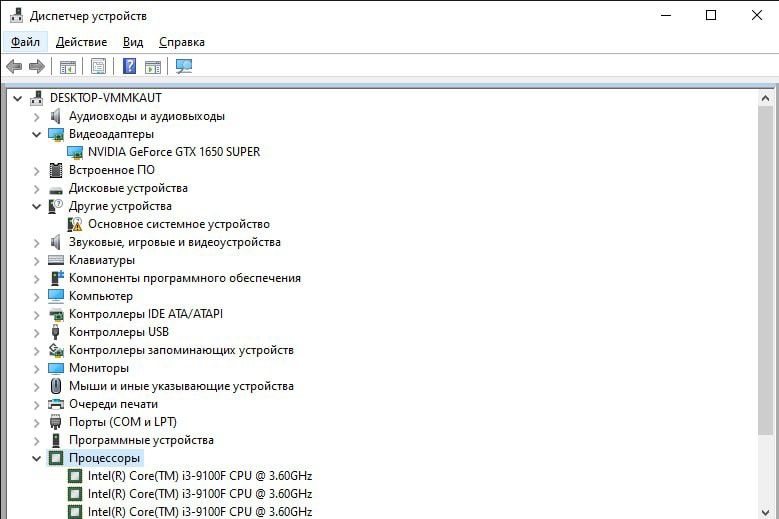The image size is (779, 519).
Task: Collapse the Видеоадаптеры category
Action: pos(36,135)
